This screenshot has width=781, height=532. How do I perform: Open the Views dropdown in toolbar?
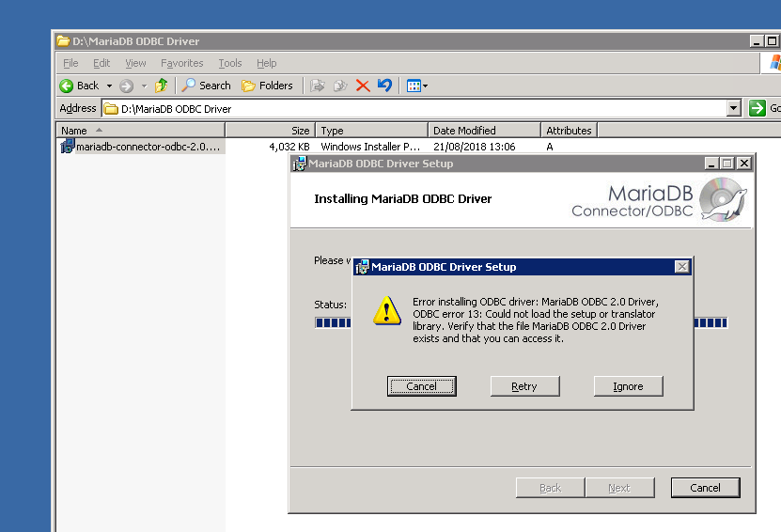tap(416, 86)
